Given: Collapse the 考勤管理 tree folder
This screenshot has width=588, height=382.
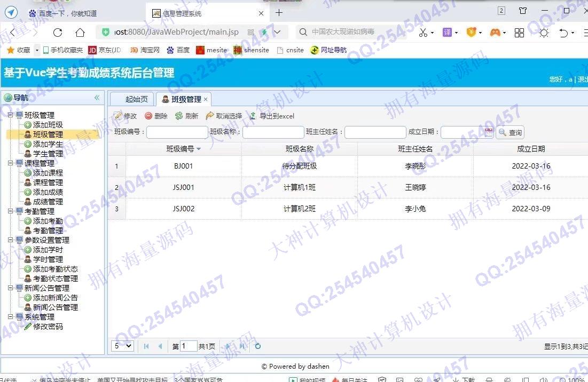Looking at the screenshot, I should [11, 211].
